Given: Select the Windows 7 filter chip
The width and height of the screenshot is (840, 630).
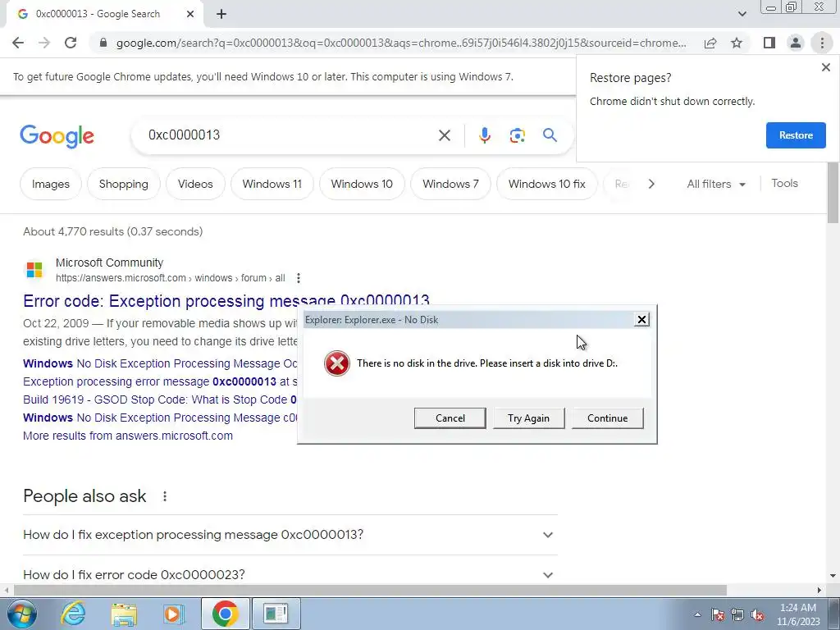Looking at the screenshot, I should point(450,184).
